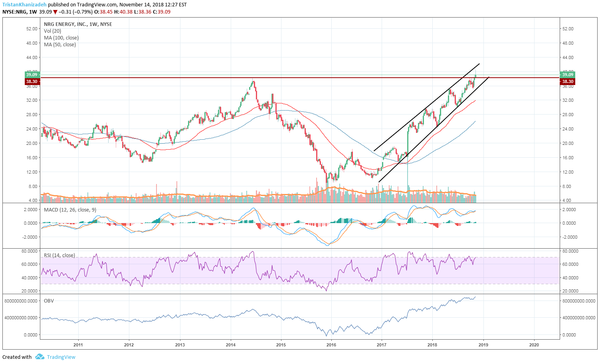This screenshot has width=600, height=364.
Task: Click the 2014 year label on time axis
Action: point(231,345)
